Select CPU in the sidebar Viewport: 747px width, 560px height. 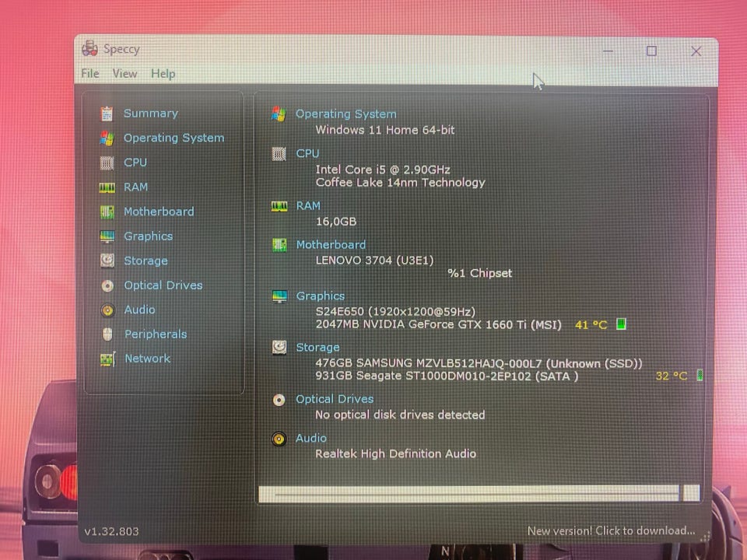pyautogui.click(x=135, y=163)
